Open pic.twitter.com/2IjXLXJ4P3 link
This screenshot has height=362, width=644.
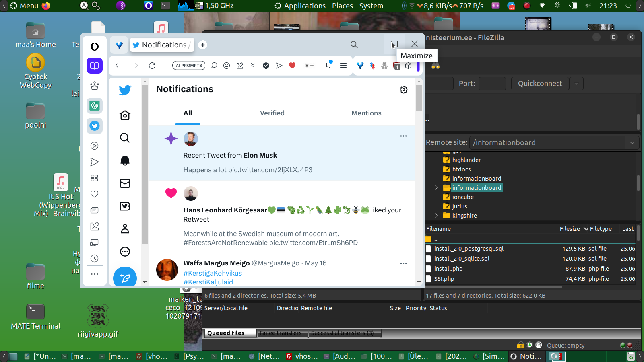point(270,170)
